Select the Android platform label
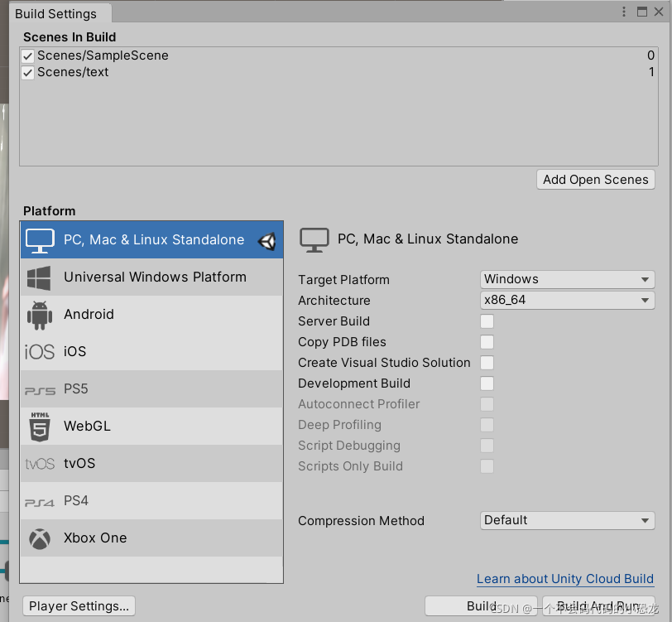Screen dimensions: 672x622 (x=89, y=315)
